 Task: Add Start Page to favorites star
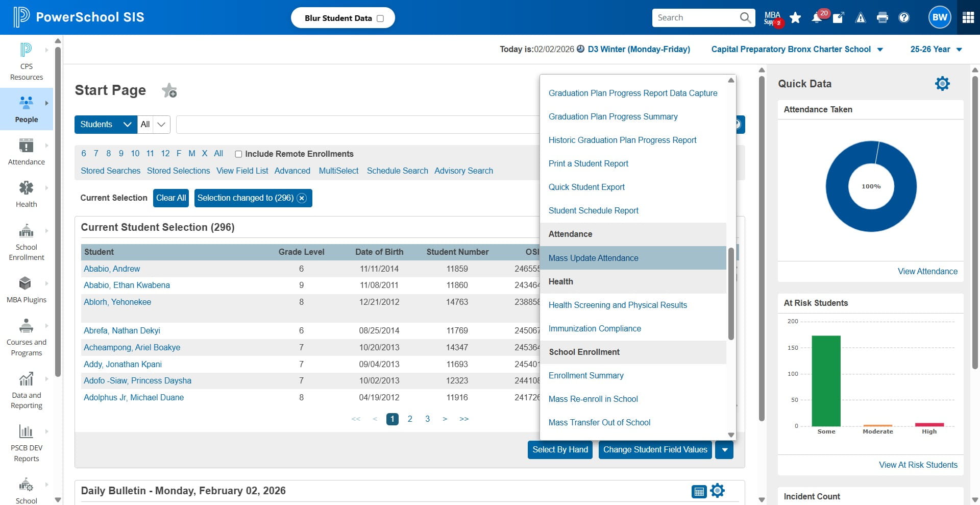[x=169, y=90]
